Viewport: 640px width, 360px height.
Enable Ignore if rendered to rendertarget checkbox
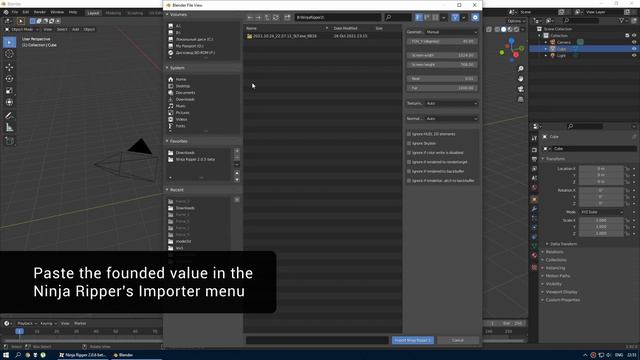coord(409,162)
